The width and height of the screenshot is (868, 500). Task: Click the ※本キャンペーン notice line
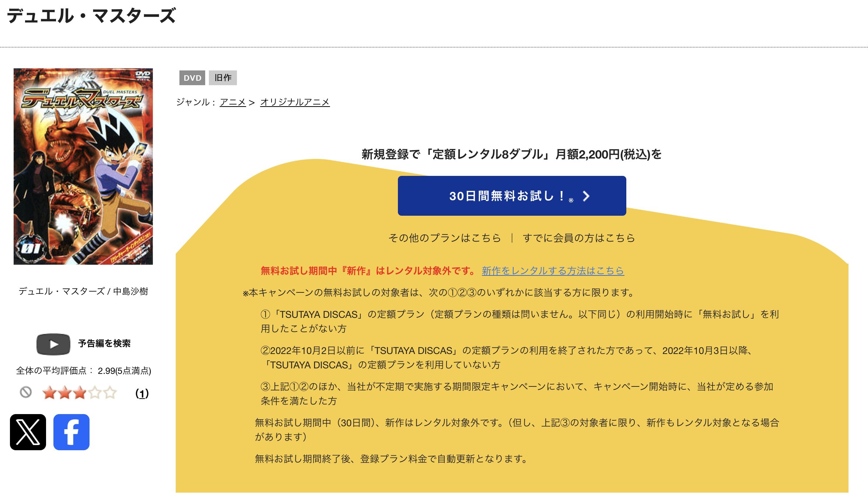[x=439, y=293]
